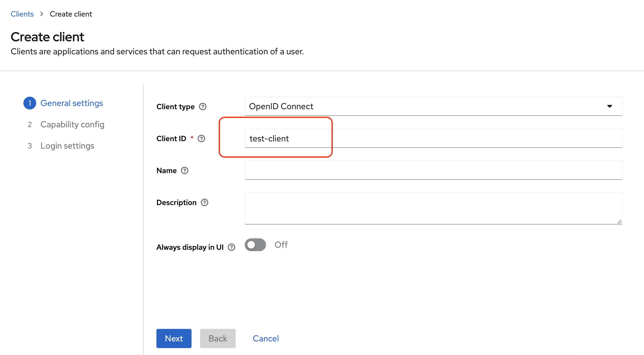Click the help icon beside Client ID
This screenshot has width=644, height=355.
pyautogui.click(x=201, y=138)
